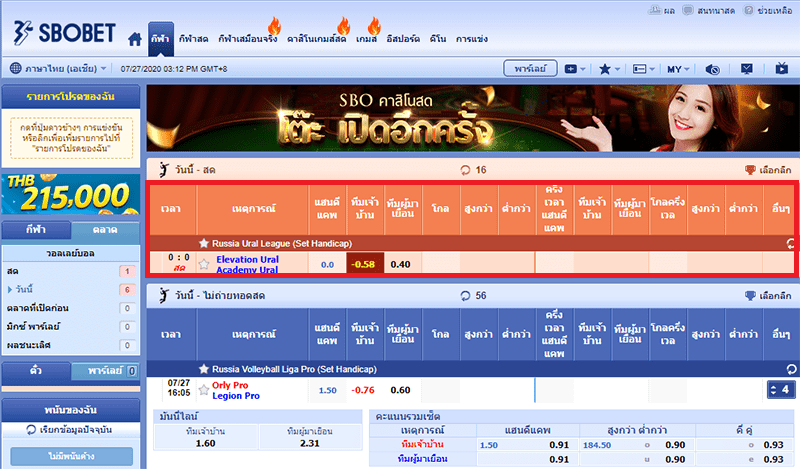Viewport: 800px width, 469px height.
Task: Open สด row in volleyball sidebar
Action: click(x=71, y=271)
